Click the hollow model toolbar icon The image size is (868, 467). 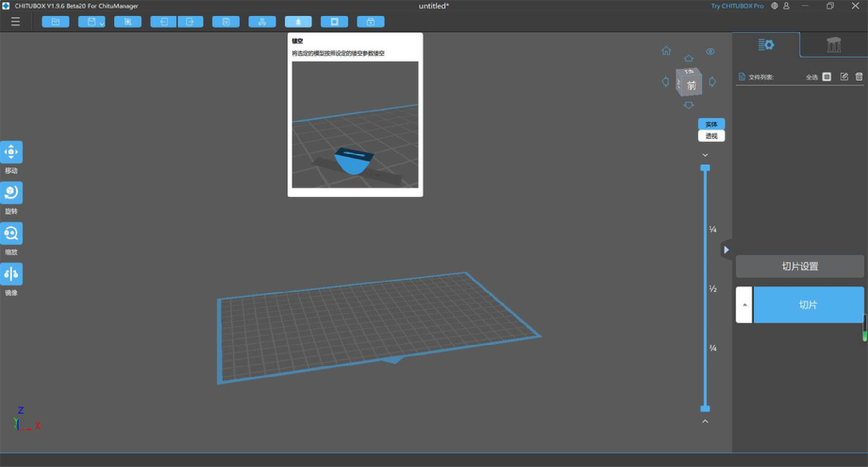pos(298,22)
